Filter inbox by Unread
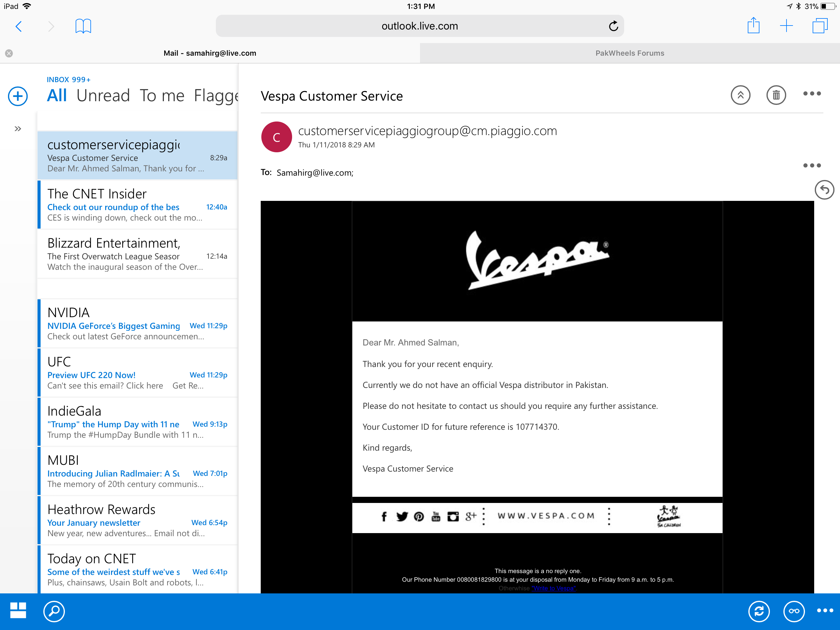This screenshot has height=630, width=840. (x=103, y=95)
